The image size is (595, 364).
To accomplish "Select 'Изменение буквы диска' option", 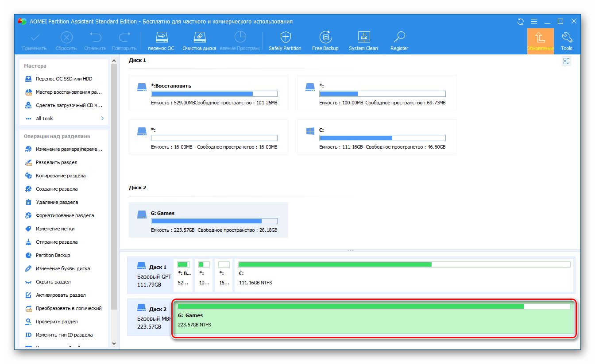I will click(x=63, y=268).
